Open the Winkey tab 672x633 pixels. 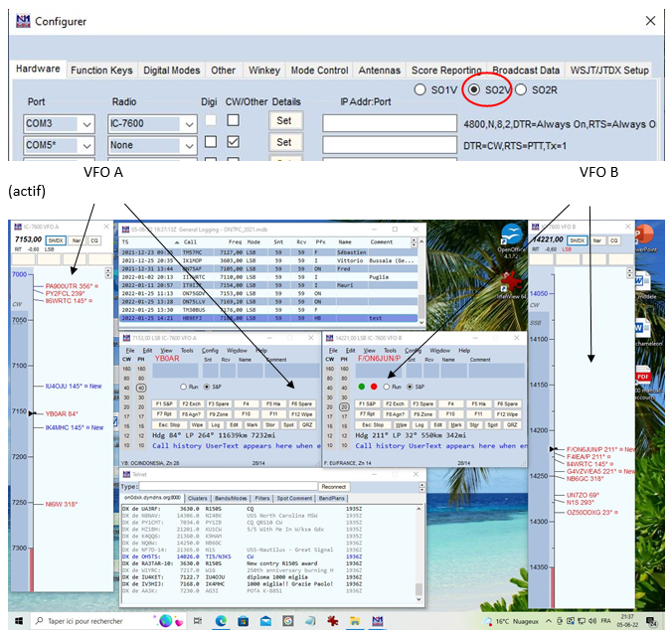coord(264,71)
